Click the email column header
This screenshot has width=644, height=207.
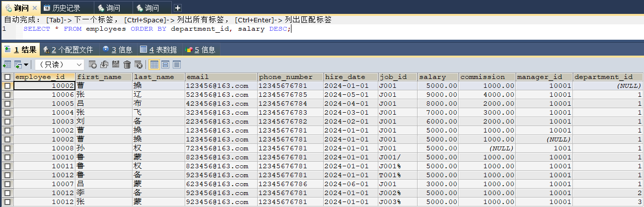click(221, 77)
